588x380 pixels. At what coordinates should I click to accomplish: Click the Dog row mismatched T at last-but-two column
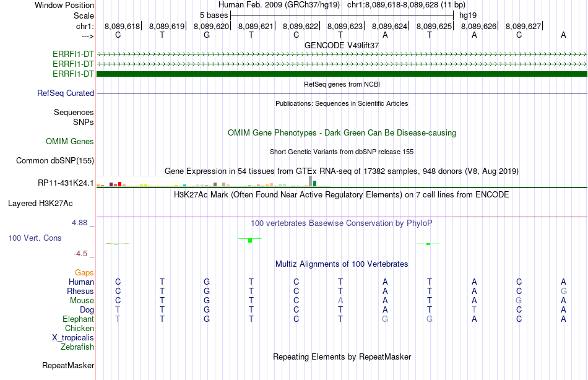[x=474, y=310]
